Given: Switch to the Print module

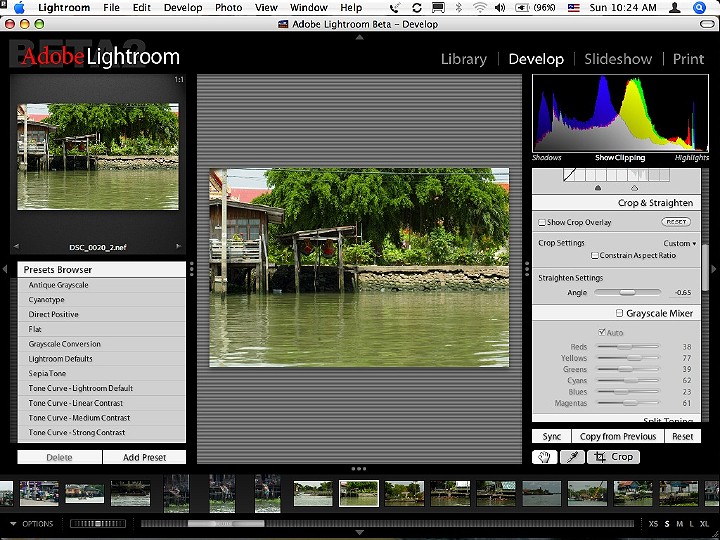Looking at the screenshot, I should pyautogui.click(x=688, y=59).
